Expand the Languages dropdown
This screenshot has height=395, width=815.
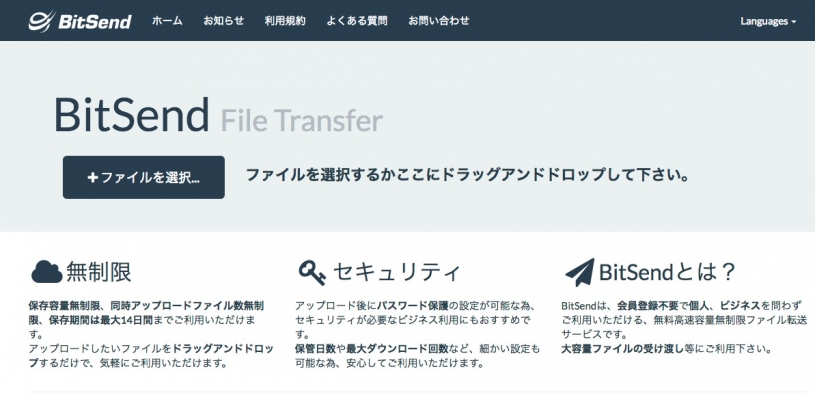point(768,21)
